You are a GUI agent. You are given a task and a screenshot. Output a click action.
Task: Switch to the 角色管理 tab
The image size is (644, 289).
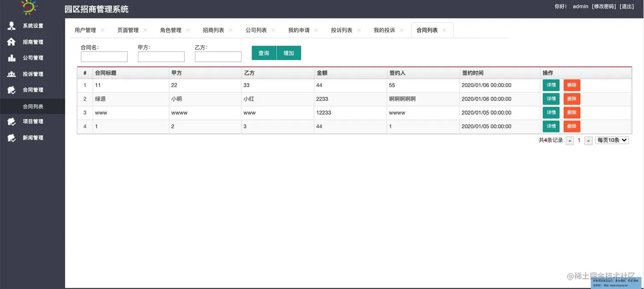click(171, 30)
